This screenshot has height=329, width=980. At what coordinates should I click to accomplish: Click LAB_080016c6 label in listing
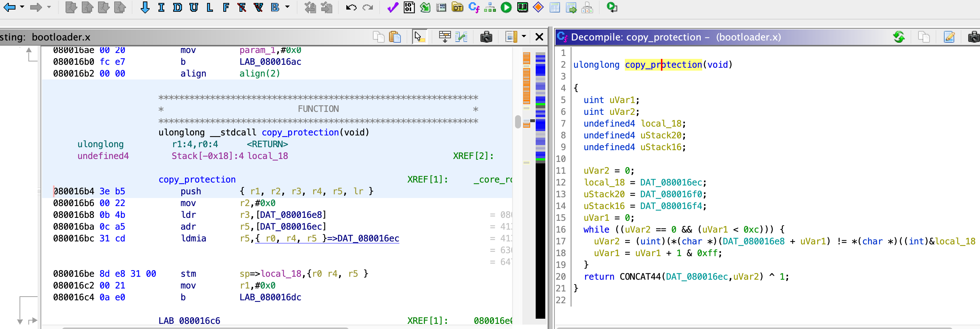click(189, 321)
